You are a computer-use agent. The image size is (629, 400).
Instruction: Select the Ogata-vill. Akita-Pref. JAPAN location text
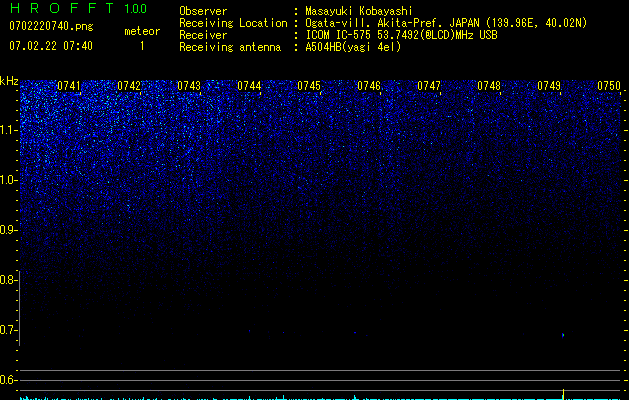[446, 23]
